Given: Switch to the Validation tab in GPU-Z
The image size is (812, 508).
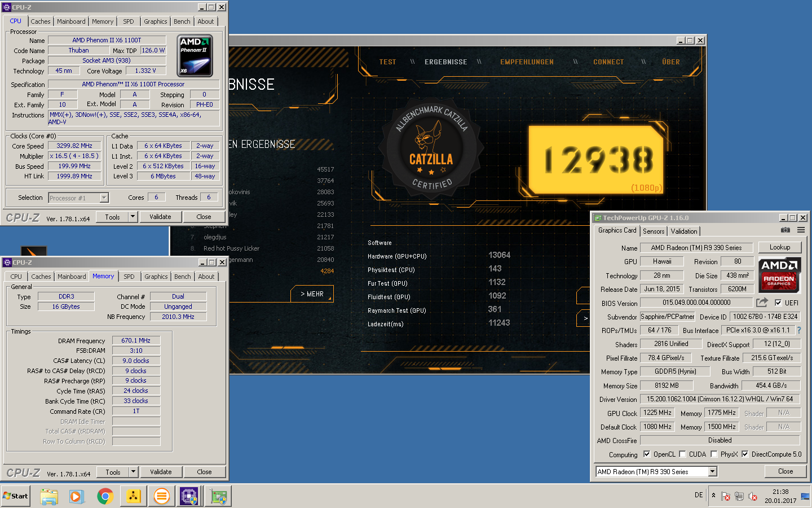Looking at the screenshot, I should 684,231.
